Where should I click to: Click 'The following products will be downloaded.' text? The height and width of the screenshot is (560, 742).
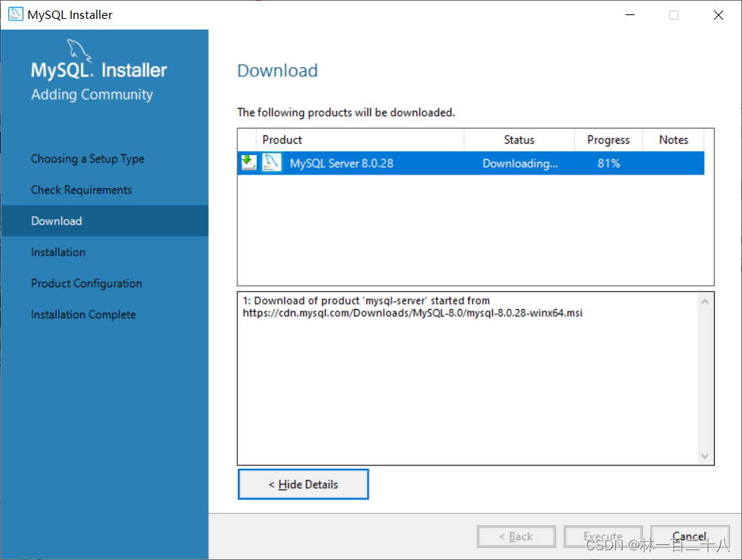click(x=346, y=112)
